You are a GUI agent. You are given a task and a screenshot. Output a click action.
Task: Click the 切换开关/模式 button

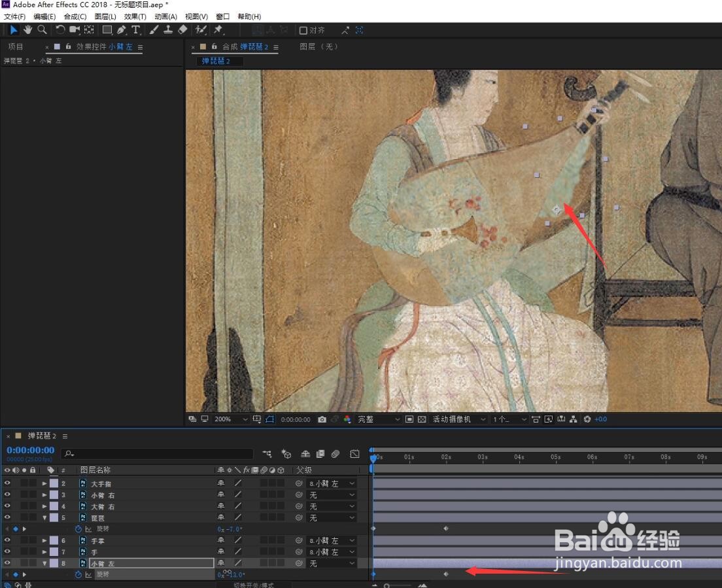pos(253,585)
